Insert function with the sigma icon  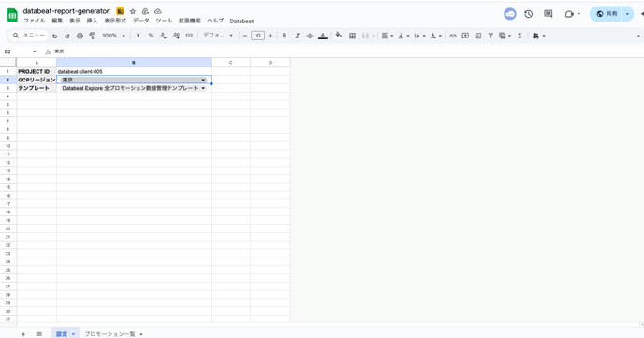[x=520, y=37]
